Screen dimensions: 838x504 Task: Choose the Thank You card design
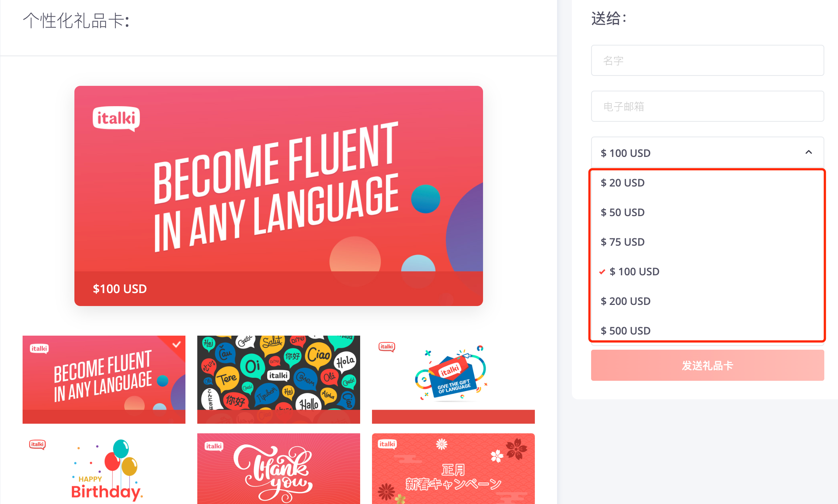278,468
